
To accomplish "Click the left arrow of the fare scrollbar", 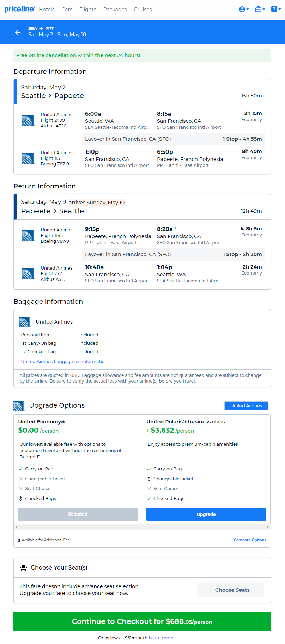I will tap(16, 527).
